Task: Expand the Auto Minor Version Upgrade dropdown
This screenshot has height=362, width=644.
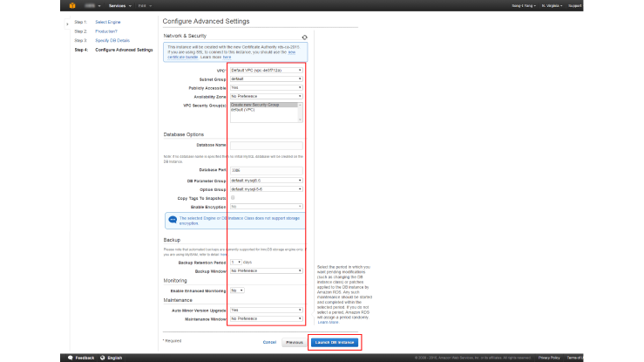Action: (x=266, y=310)
